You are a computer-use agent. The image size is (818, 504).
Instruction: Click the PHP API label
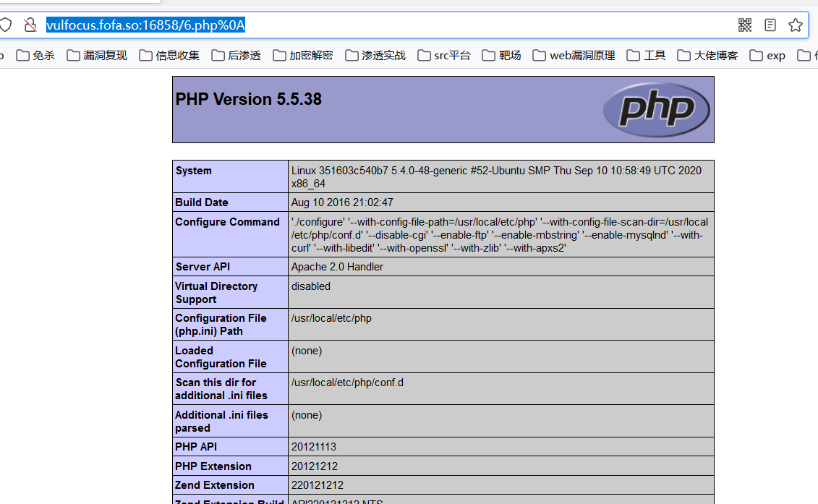point(195,447)
